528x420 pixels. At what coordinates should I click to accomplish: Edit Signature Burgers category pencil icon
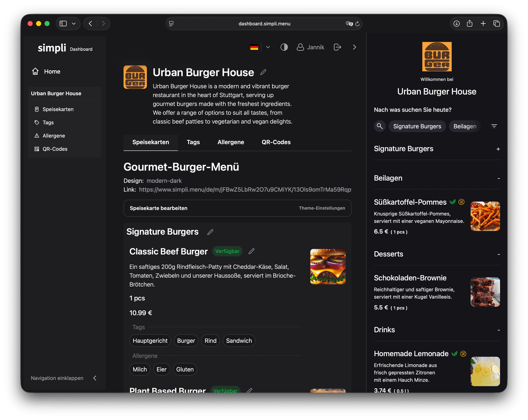[x=210, y=232]
